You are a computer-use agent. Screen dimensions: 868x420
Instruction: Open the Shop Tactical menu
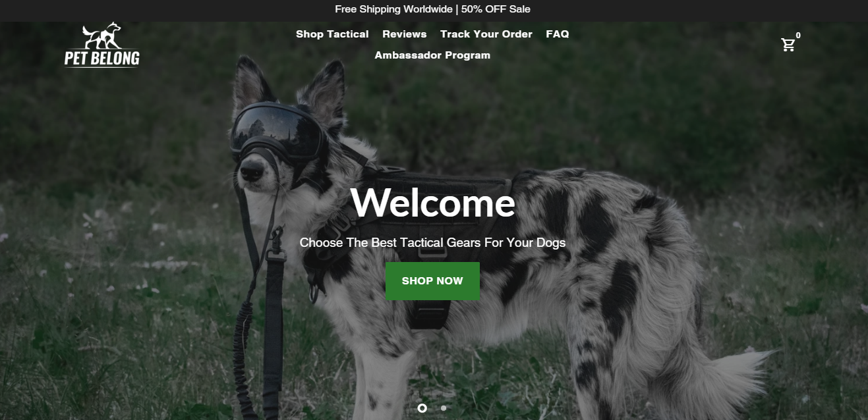332,34
